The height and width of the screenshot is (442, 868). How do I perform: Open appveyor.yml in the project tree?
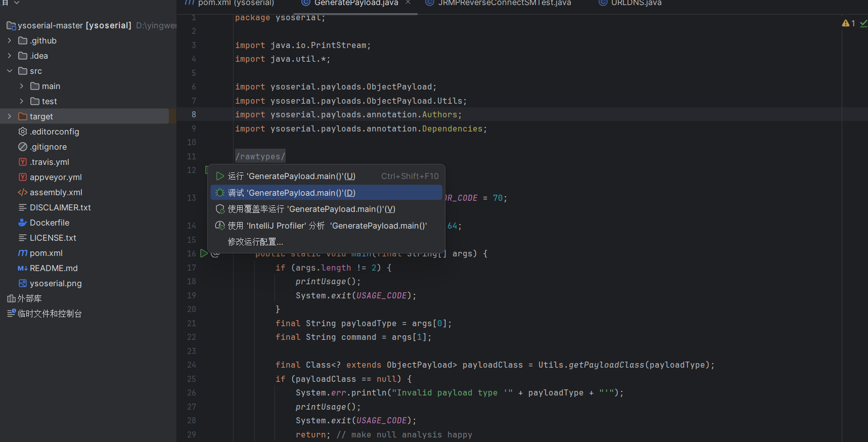tap(56, 177)
